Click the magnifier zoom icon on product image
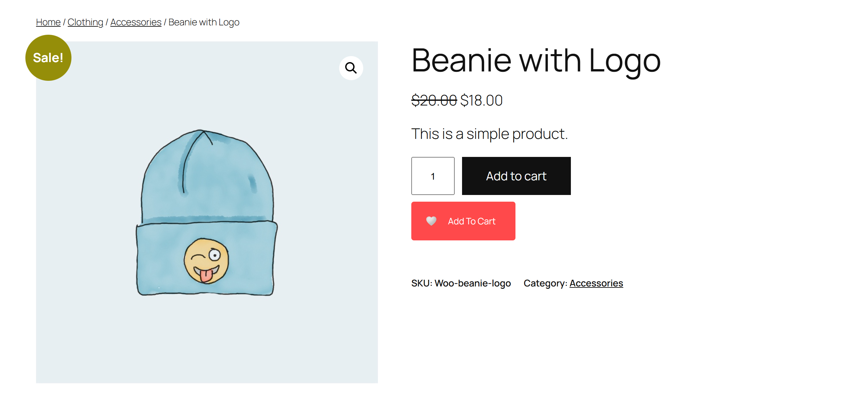 point(351,68)
